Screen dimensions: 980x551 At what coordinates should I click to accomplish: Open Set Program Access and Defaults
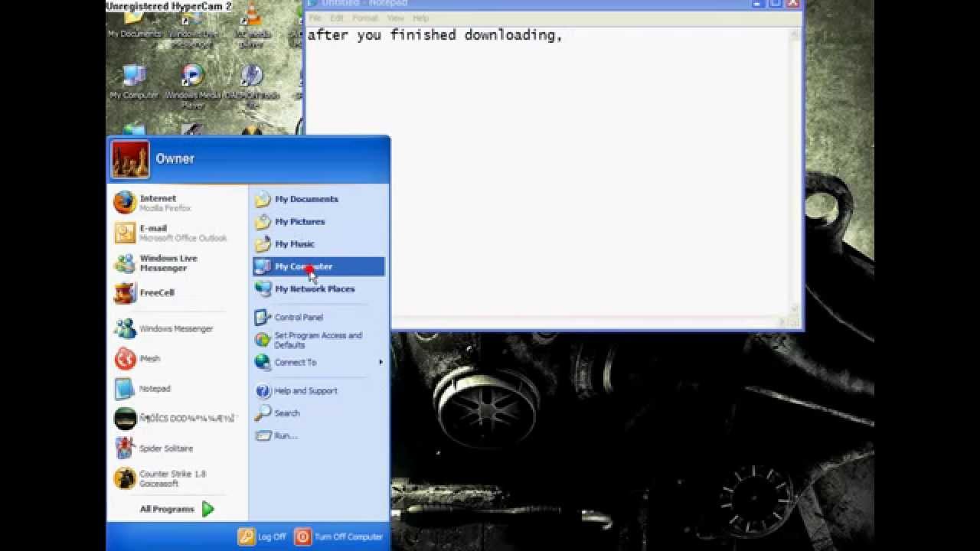coord(318,340)
